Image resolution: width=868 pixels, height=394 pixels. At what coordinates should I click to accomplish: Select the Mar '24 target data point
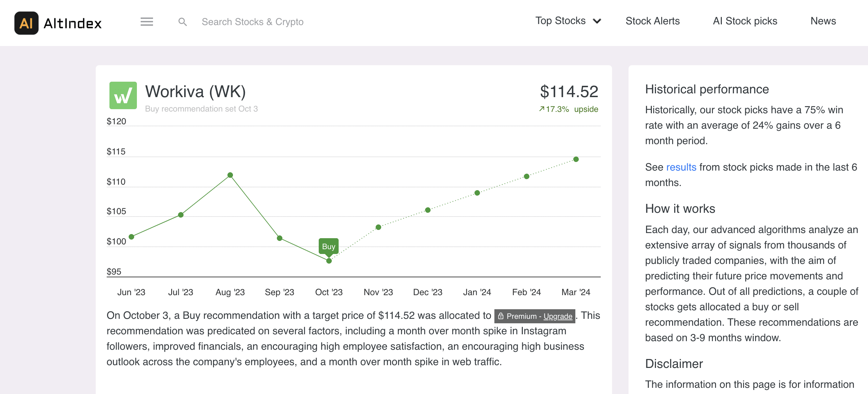(576, 159)
